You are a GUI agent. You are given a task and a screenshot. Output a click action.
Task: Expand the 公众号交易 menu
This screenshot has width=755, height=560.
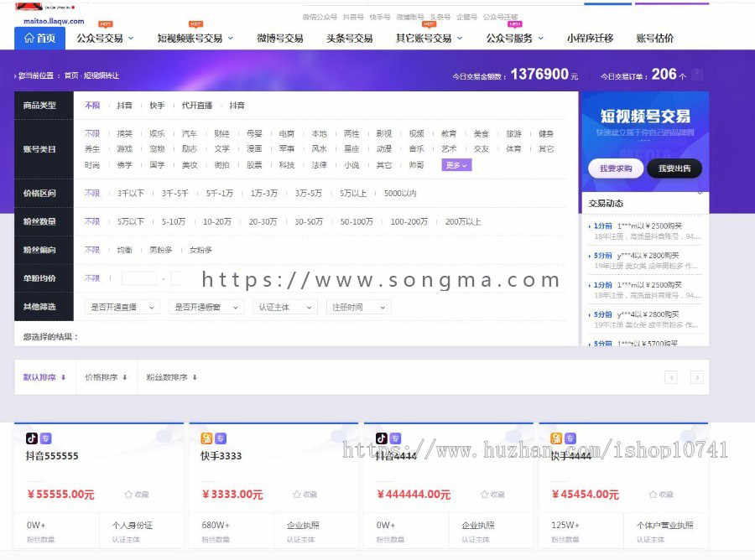pyautogui.click(x=105, y=38)
